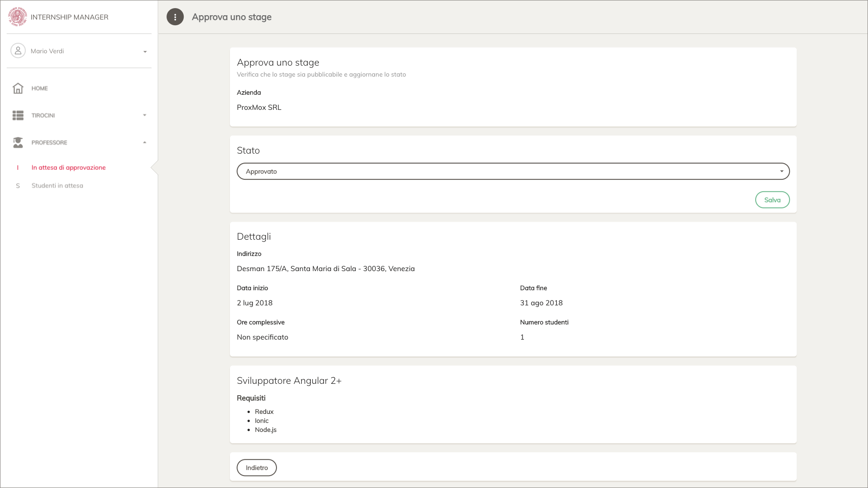This screenshot has width=868, height=488.
Task: Click the Requisiti subheading
Action: (251, 398)
